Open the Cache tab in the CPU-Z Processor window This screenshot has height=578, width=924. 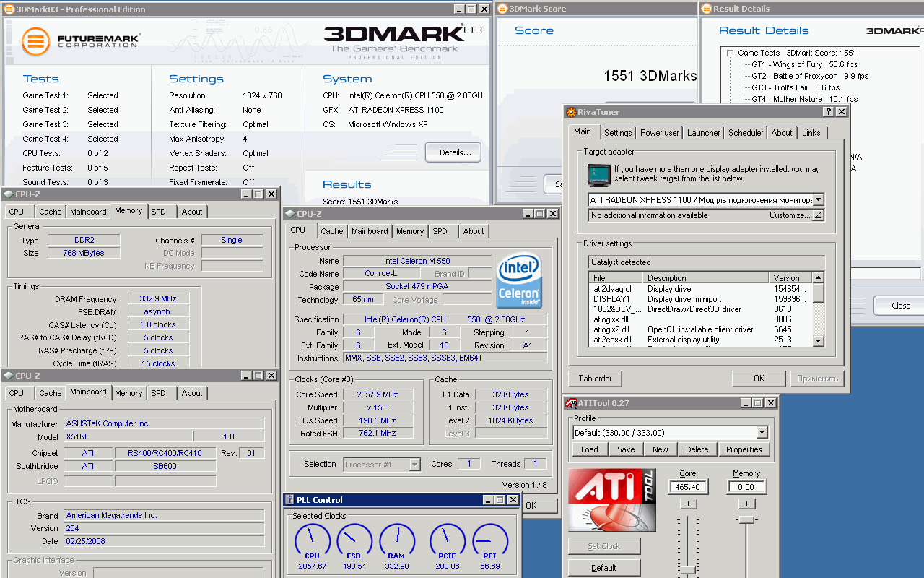[332, 231]
